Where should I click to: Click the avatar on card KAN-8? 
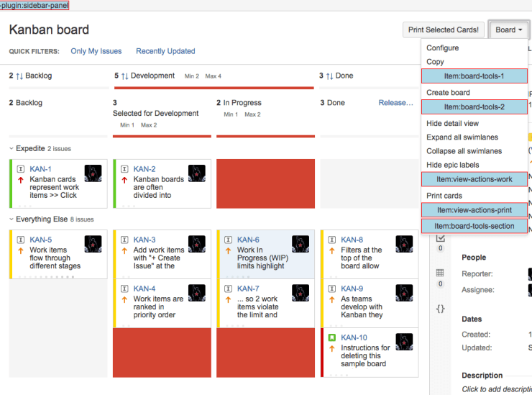[404, 244]
